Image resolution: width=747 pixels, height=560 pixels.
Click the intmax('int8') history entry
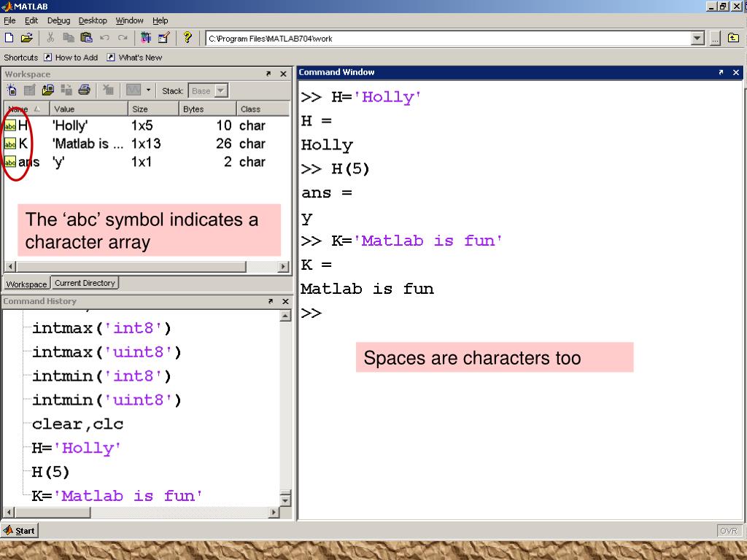pyautogui.click(x=101, y=328)
